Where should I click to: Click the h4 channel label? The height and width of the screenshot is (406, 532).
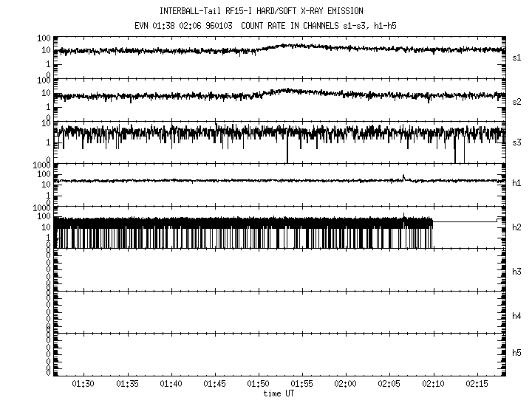517,316
